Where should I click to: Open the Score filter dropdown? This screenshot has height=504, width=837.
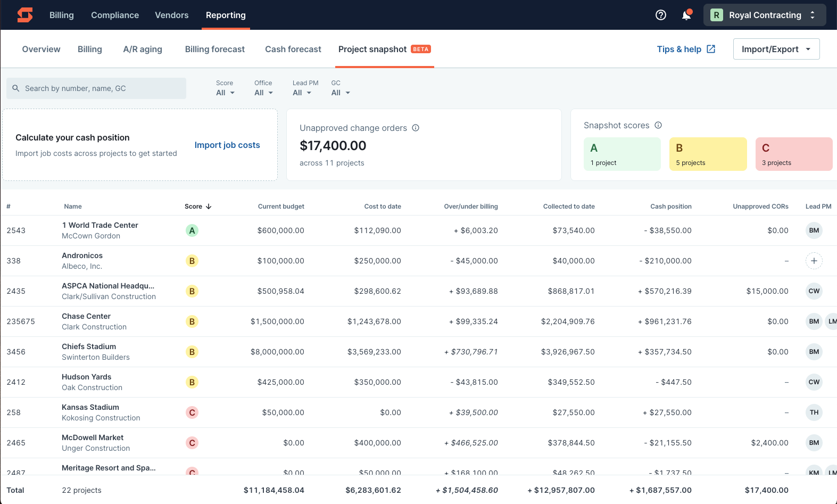[x=225, y=93]
